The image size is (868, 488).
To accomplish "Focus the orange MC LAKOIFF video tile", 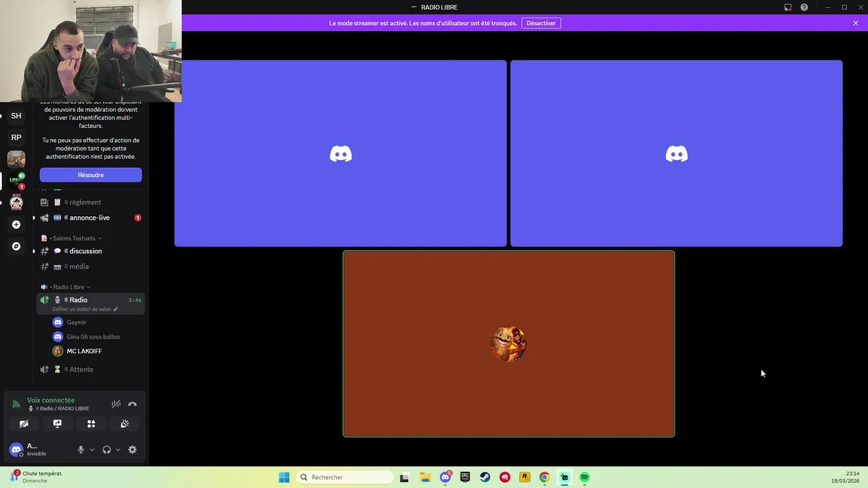I will click(x=509, y=344).
